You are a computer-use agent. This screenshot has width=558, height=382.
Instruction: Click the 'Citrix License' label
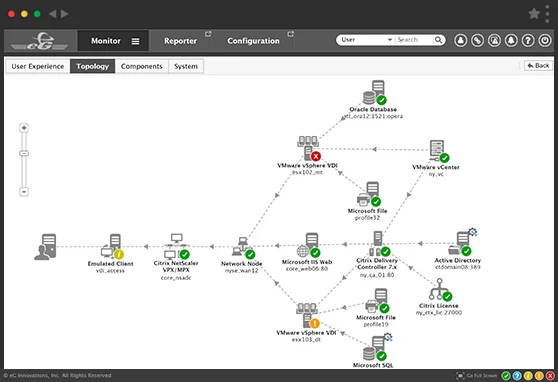click(x=438, y=306)
